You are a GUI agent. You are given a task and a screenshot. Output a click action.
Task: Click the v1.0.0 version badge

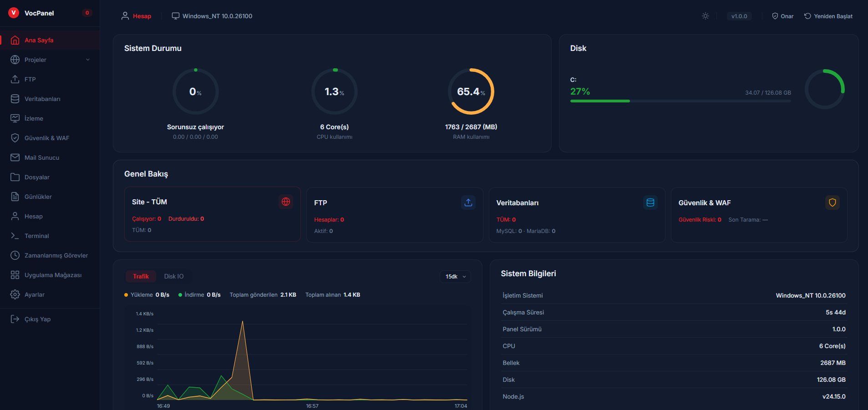pyautogui.click(x=739, y=16)
